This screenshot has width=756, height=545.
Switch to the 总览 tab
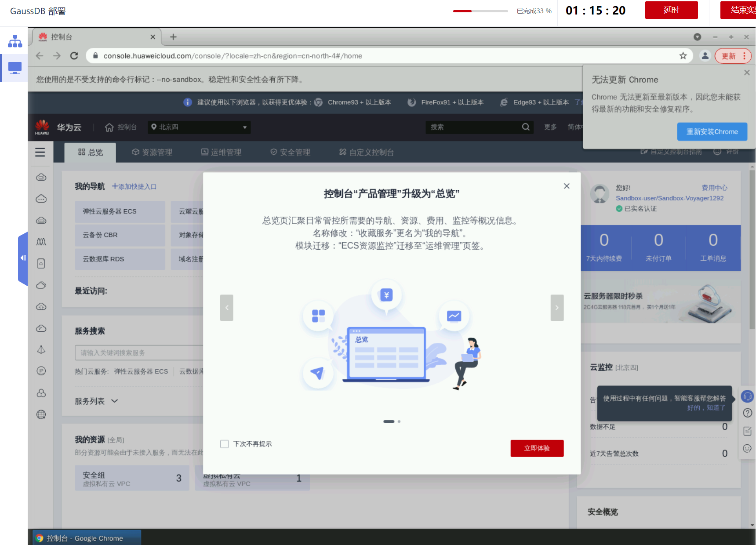pos(91,152)
